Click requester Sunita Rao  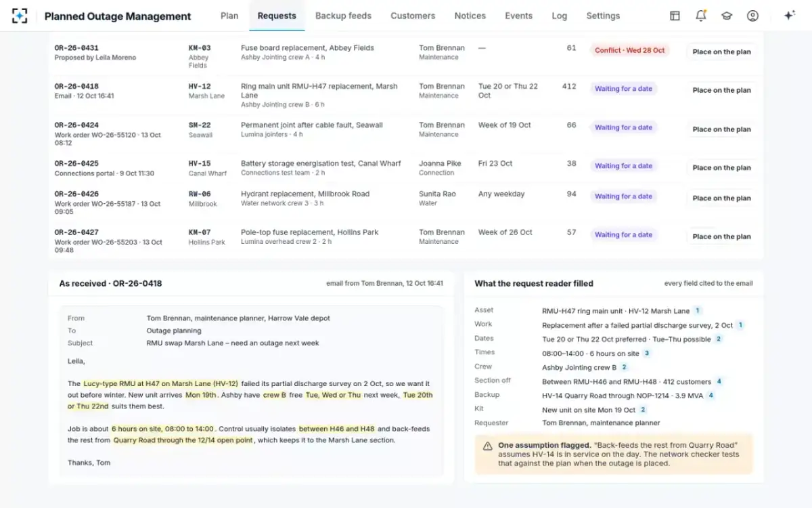coord(437,194)
